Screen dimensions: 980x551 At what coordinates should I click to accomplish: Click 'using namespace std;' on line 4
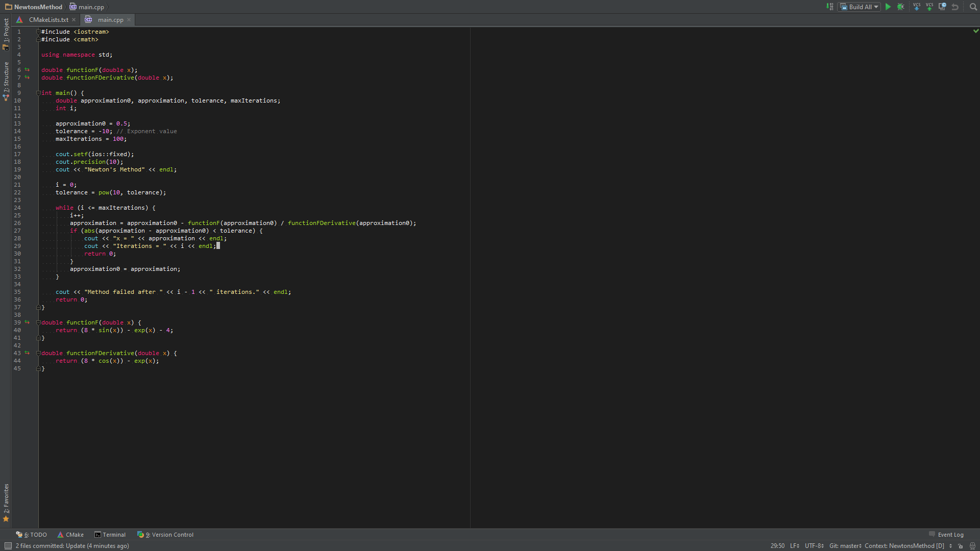[77, 55]
